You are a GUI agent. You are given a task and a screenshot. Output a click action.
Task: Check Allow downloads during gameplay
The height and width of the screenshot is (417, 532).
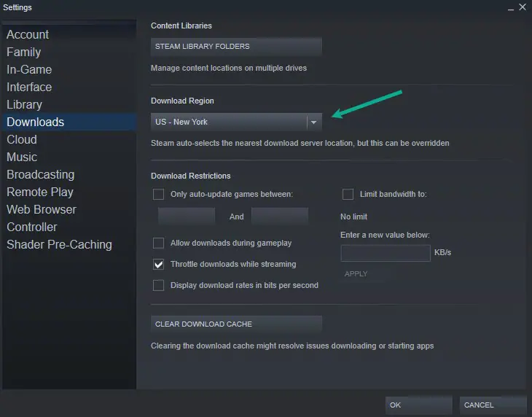coord(158,243)
